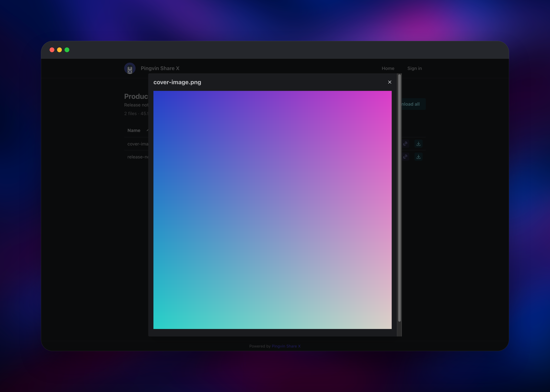The height and width of the screenshot is (392, 550).
Task: Click the preview dialog's vertical scrollbar
Action: click(x=399, y=198)
